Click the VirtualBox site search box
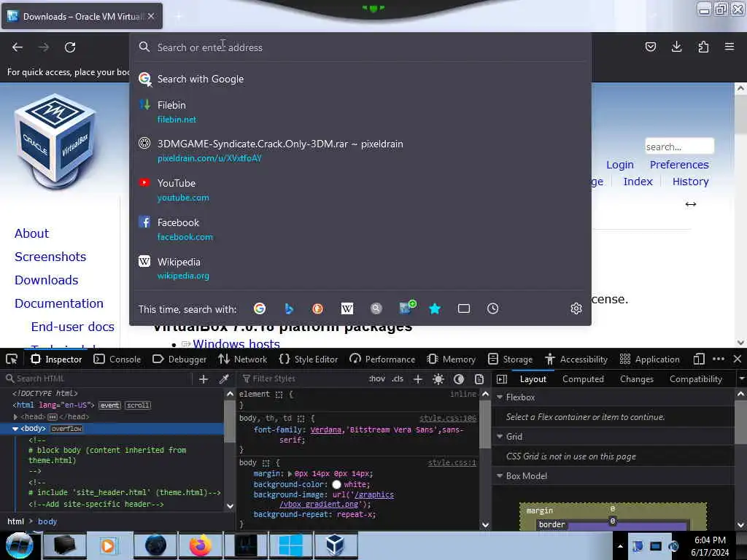 tap(679, 147)
